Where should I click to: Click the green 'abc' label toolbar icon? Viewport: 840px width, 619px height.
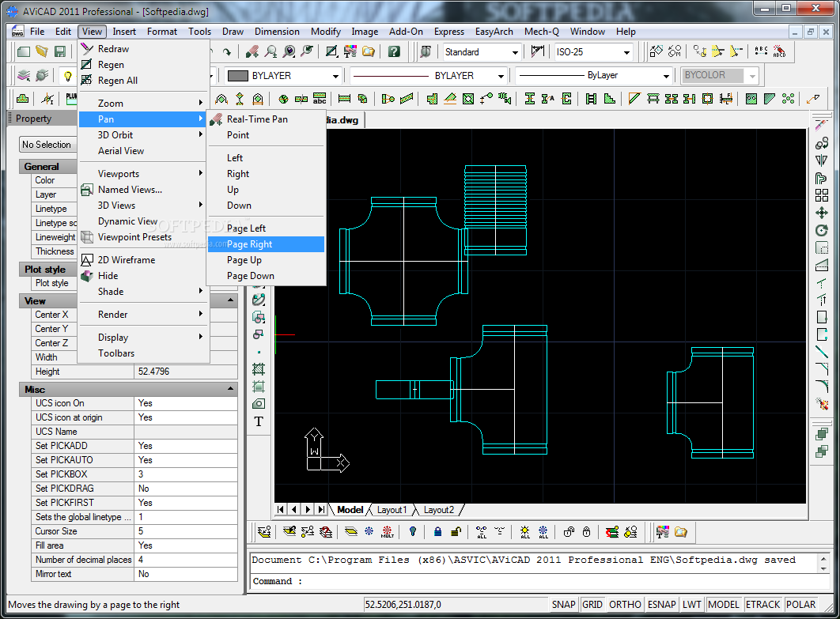coord(320,99)
